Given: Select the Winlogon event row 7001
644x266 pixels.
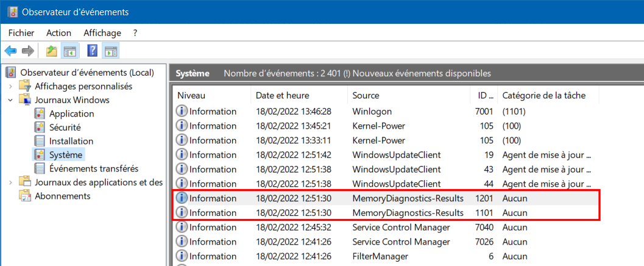Looking at the screenshot, I should pos(386,112).
